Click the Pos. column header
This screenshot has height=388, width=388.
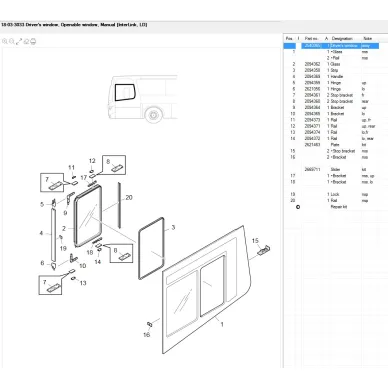pyautogui.click(x=289, y=39)
